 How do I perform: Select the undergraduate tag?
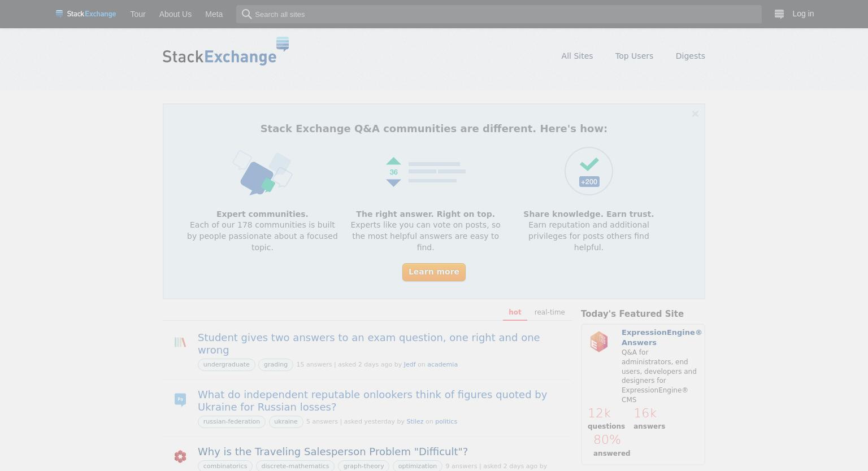(226, 365)
